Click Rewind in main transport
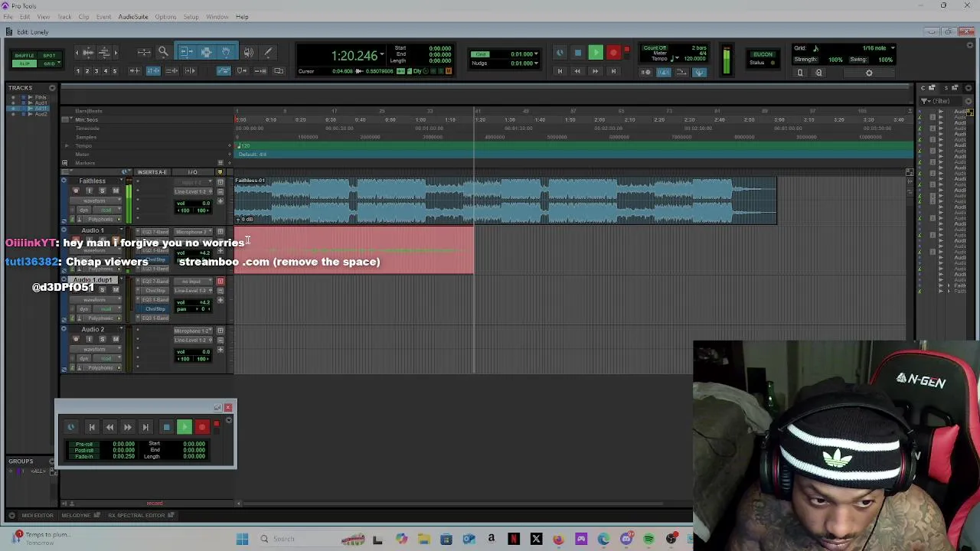The height and width of the screenshot is (551, 980). tap(577, 71)
